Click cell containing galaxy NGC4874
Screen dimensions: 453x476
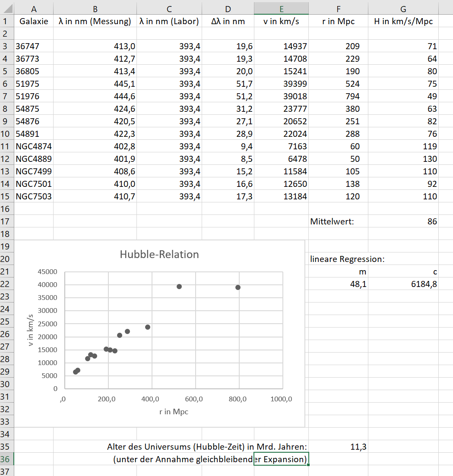[x=34, y=146]
